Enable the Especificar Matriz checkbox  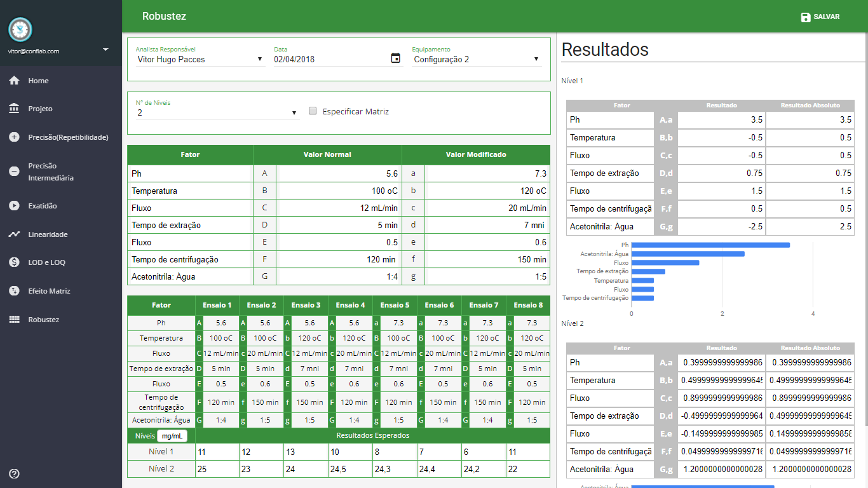(313, 111)
